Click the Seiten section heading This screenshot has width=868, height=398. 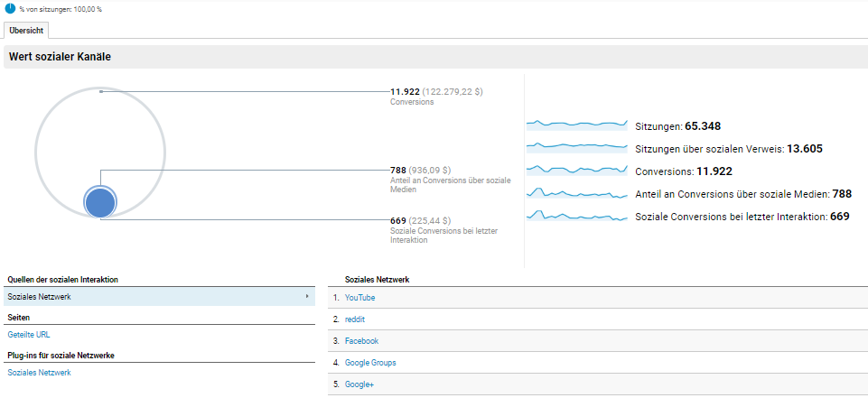tap(19, 318)
